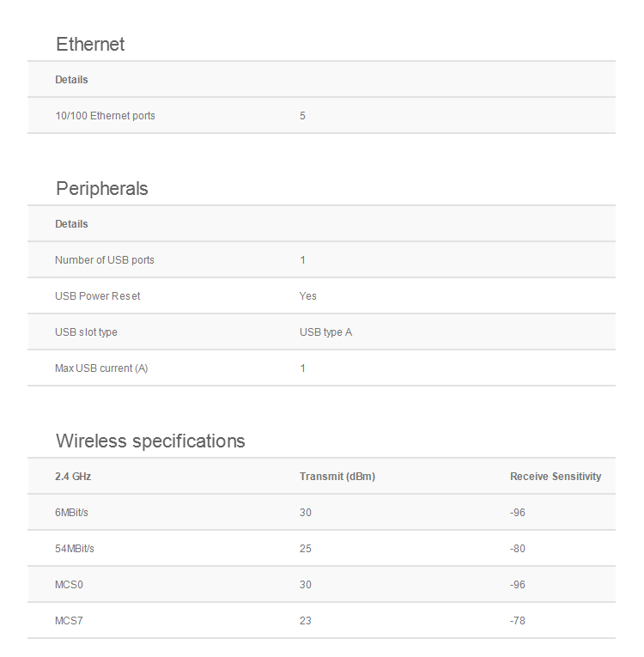Image resolution: width=644 pixels, height=657 pixels.
Task: Select the USB slot type label
Action: [86, 332]
